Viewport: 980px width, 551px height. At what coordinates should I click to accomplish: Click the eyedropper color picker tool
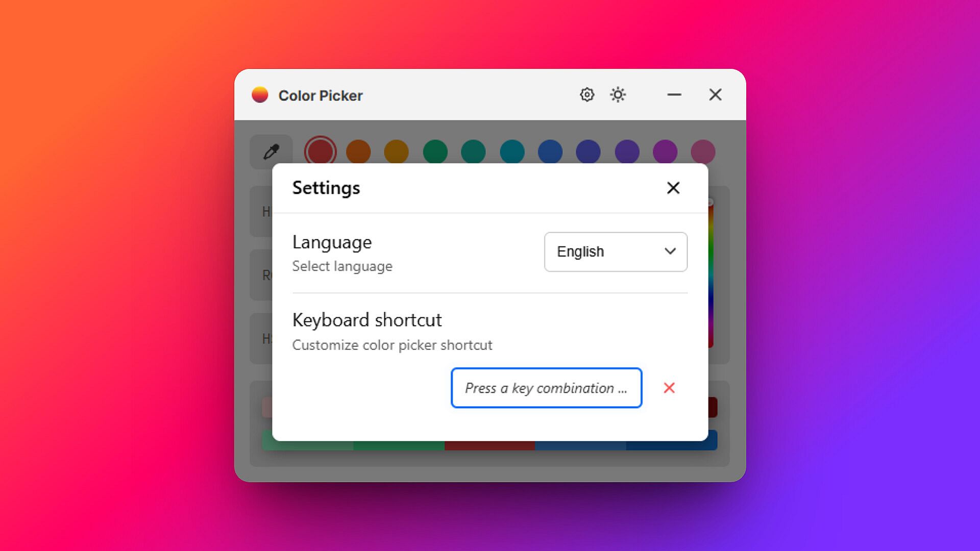271,152
